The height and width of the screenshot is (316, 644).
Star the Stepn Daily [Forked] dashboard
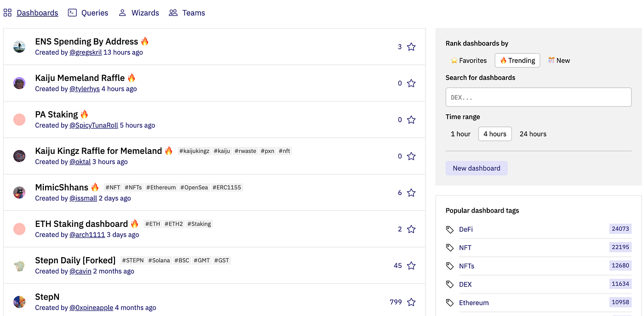pyautogui.click(x=411, y=266)
